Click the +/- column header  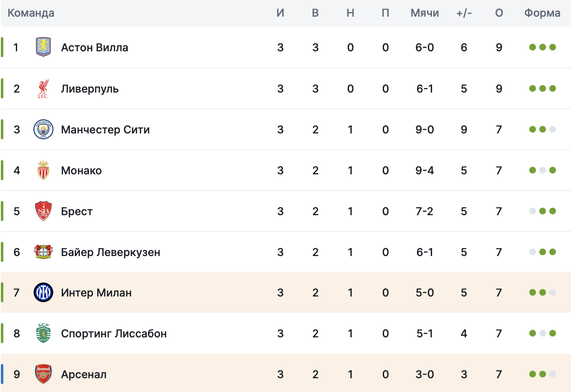[x=464, y=13]
